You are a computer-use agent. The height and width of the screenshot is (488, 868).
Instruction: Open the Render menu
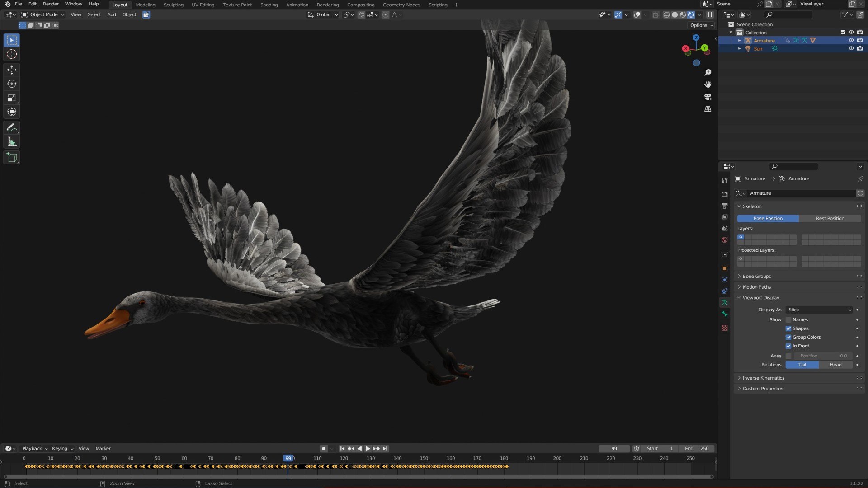point(51,4)
